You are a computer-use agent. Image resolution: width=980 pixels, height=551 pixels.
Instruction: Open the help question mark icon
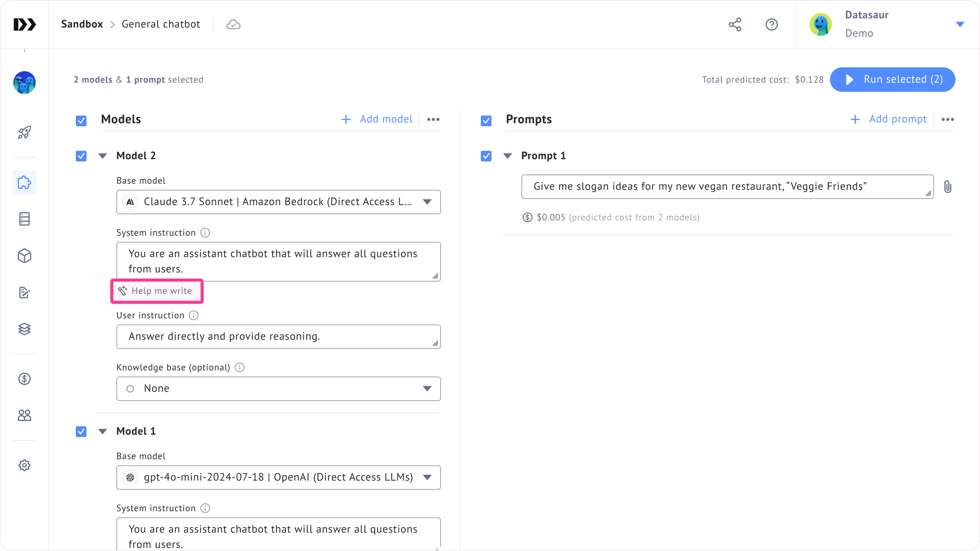pyautogui.click(x=771, y=24)
